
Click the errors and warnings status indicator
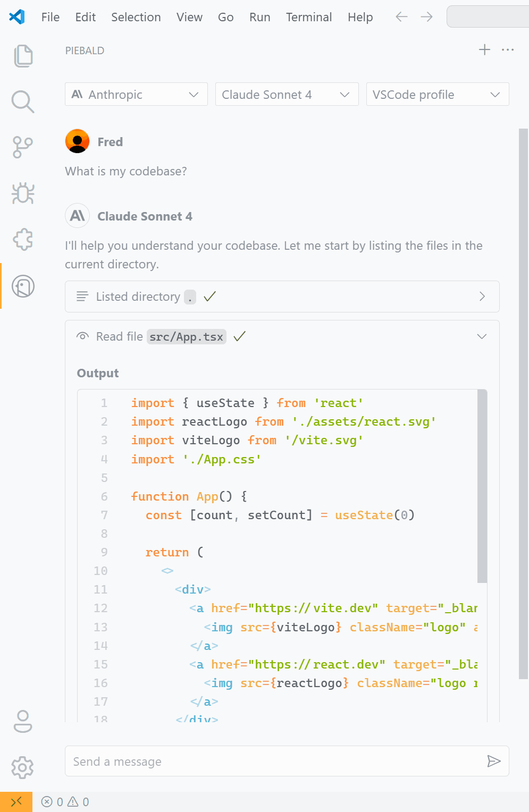[65, 801]
